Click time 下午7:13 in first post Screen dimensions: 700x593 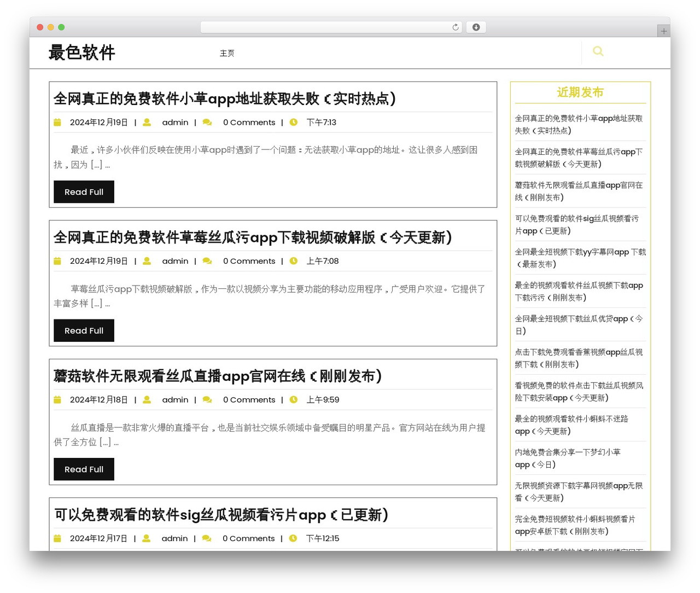pos(321,123)
